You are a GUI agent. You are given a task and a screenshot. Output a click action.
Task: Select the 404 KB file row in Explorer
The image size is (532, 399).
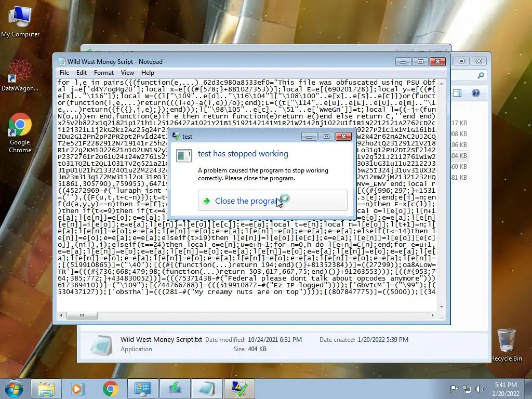point(459,156)
